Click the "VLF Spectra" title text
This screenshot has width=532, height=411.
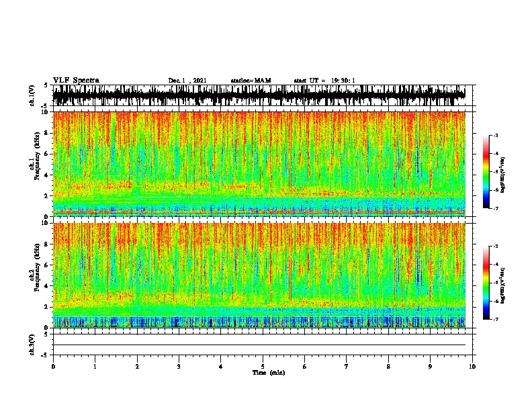click(x=76, y=81)
